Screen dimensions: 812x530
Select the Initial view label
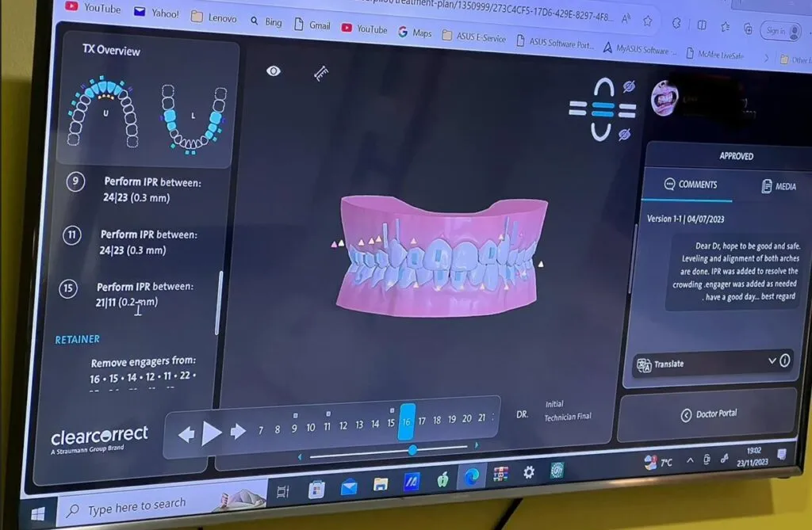[x=553, y=404]
